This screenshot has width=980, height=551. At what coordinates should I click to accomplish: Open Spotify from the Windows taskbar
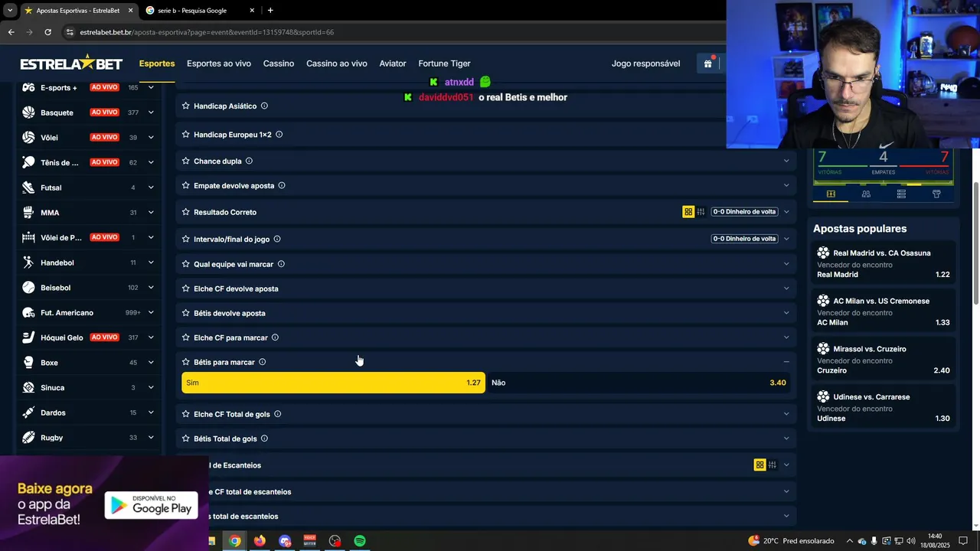click(360, 541)
